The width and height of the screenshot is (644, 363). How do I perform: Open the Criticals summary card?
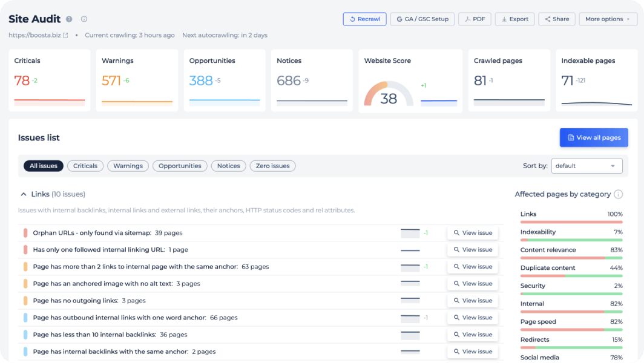click(49, 80)
